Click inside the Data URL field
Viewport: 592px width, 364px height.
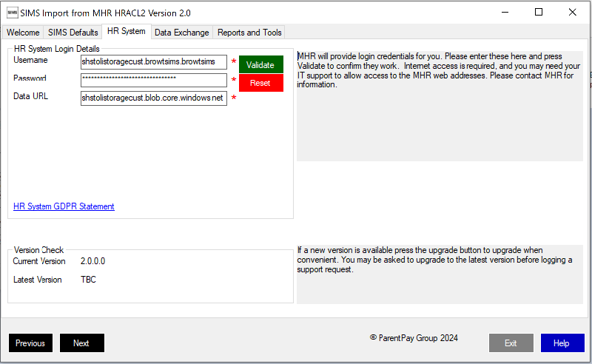(x=154, y=98)
